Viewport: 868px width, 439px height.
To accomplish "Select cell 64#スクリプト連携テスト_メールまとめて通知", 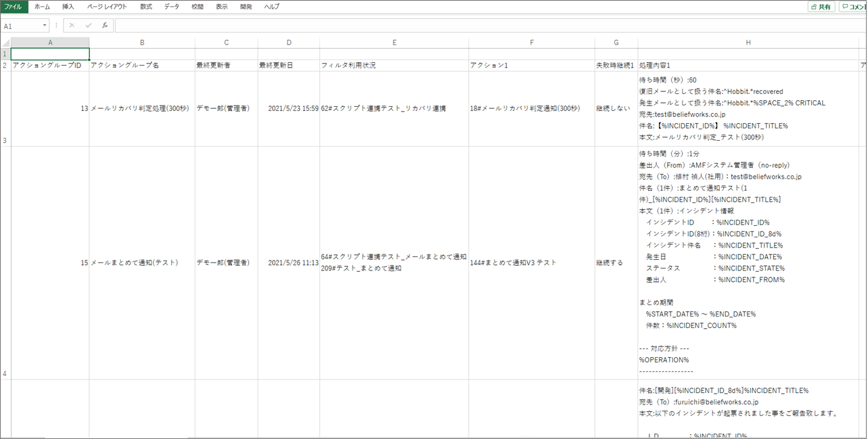I will 394,262.
